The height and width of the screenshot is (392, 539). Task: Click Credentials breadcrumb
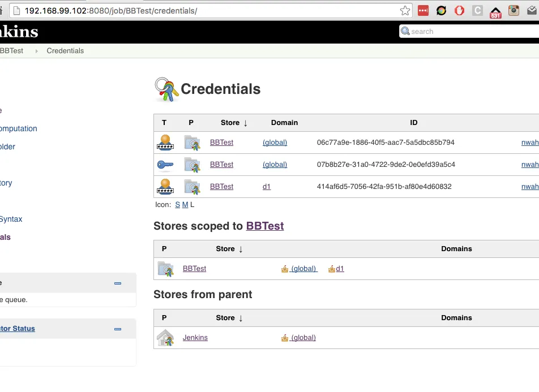pos(65,50)
